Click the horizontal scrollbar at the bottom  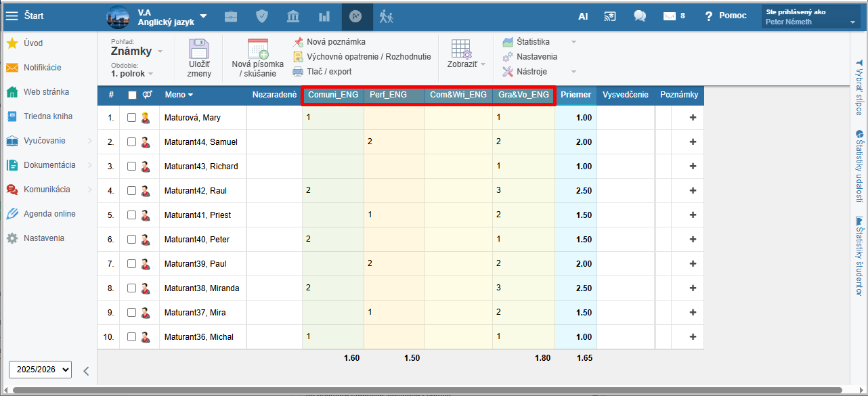(427, 390)
